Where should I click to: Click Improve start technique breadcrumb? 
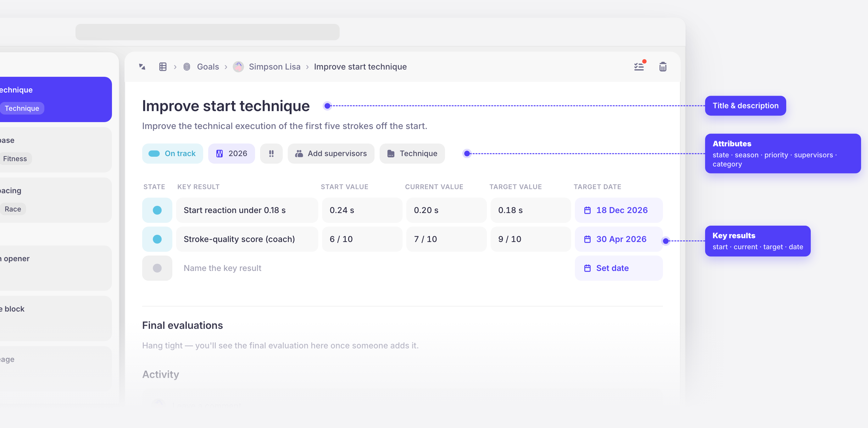(360, 67)
